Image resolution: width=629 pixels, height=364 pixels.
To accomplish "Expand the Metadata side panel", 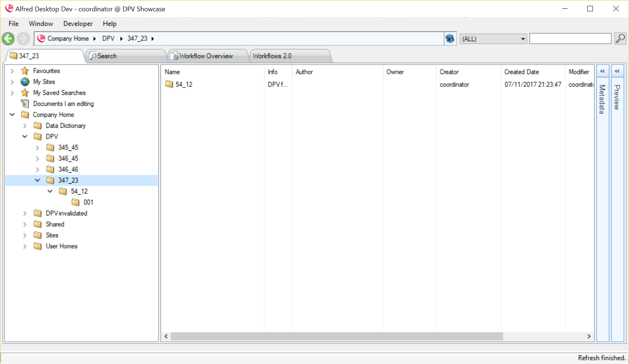I will point(602,71).
